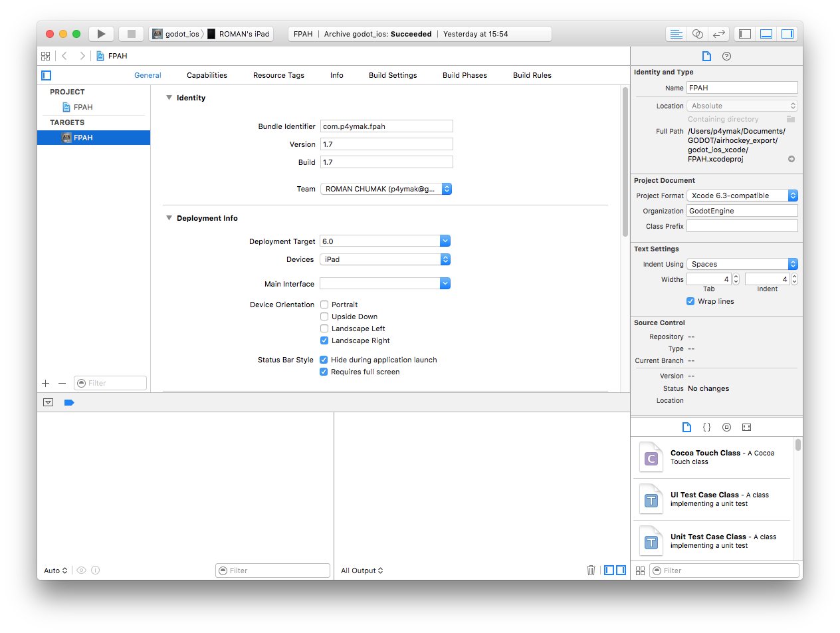Image resolution: width=840 pixels, height=633 pixels.
Task: Reveal the project's full path in Finder
Action: coord(791,159)
